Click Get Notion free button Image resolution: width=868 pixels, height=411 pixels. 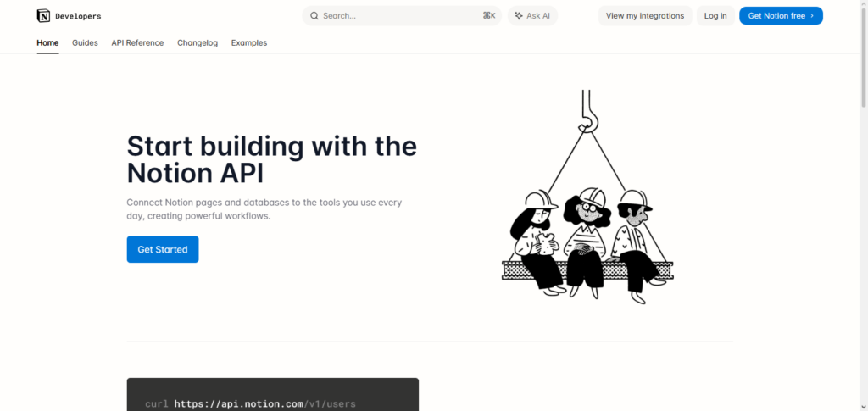click(x=781, y=16)
